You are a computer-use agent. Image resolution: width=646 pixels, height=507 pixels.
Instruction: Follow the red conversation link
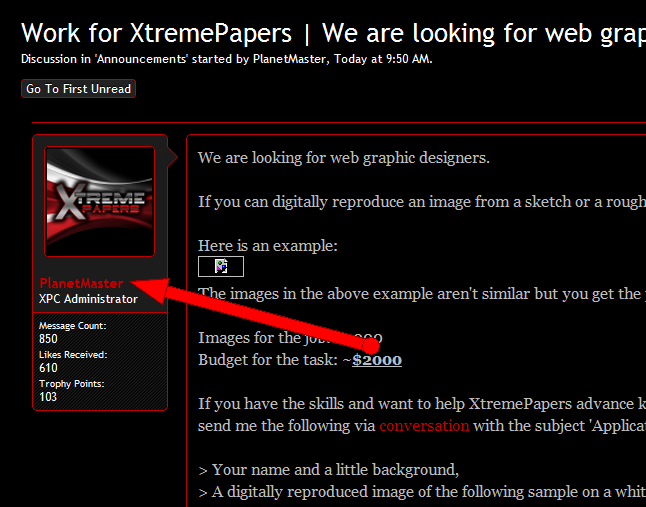[x=424, y=425]
